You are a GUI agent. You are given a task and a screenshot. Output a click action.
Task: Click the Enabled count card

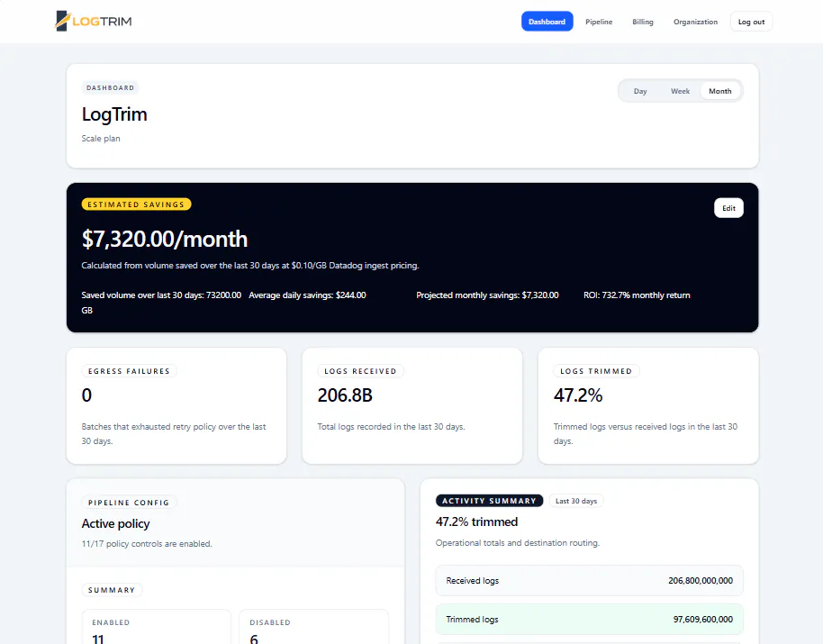click(x=157, y=627)
